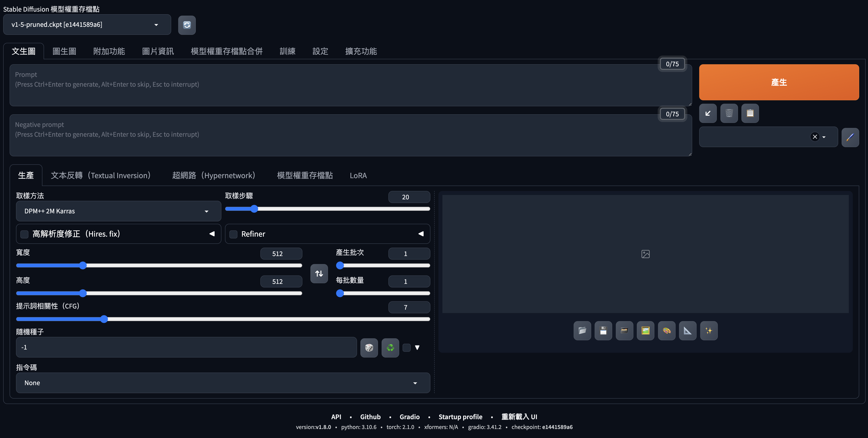Toggle the extra seed checkbox

[x=407, y=348]
